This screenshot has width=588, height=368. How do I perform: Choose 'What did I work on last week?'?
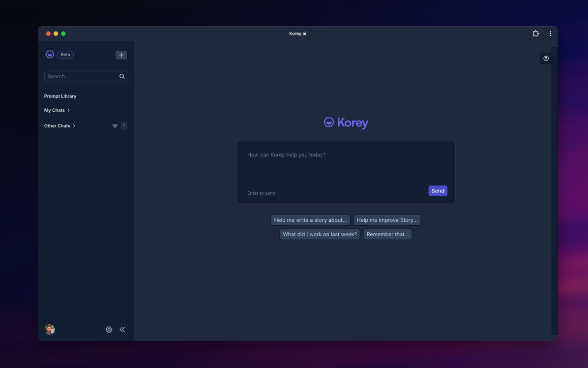(x=320, y=235)
